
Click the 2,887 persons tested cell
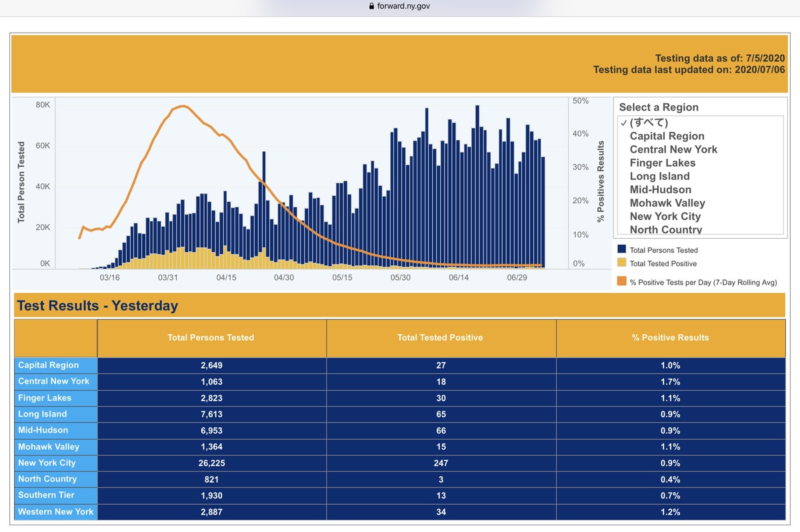point(211,511)
